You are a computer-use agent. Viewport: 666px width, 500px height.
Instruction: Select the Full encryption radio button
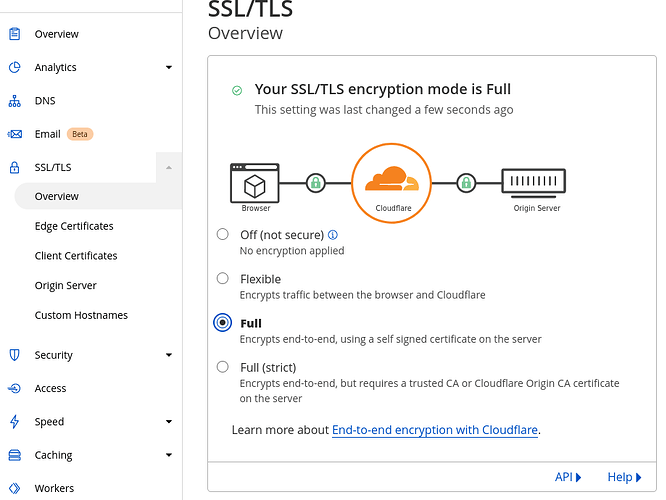coord(223,322)
